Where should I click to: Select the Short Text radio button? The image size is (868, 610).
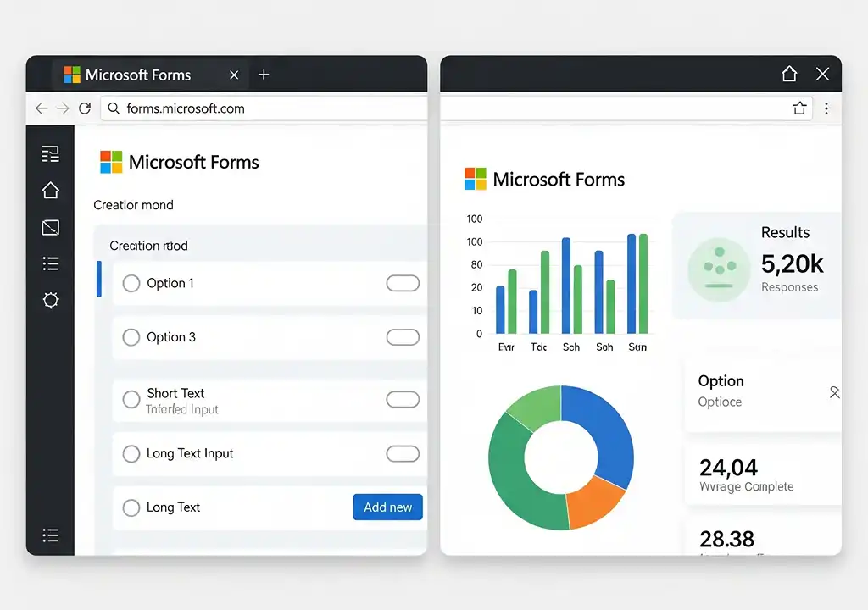pos(131,400)
